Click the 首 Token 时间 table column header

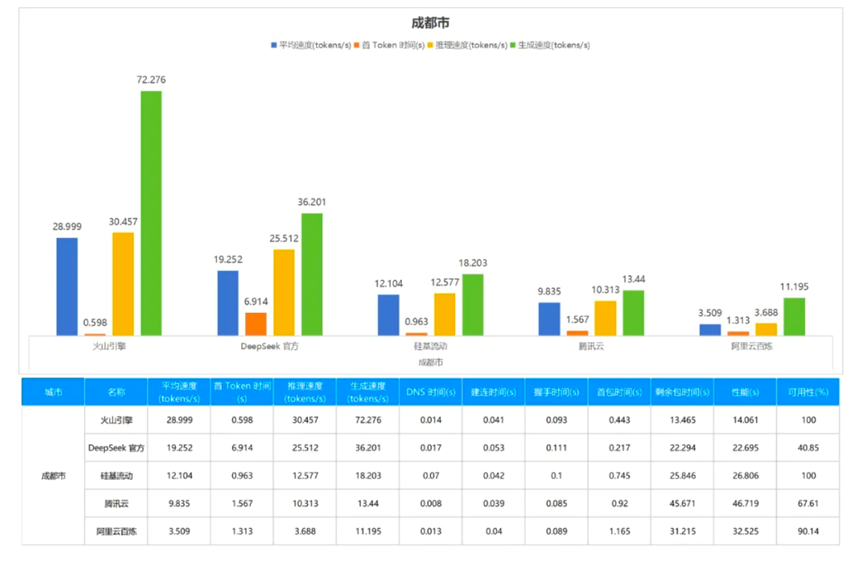tap(242, 392)
